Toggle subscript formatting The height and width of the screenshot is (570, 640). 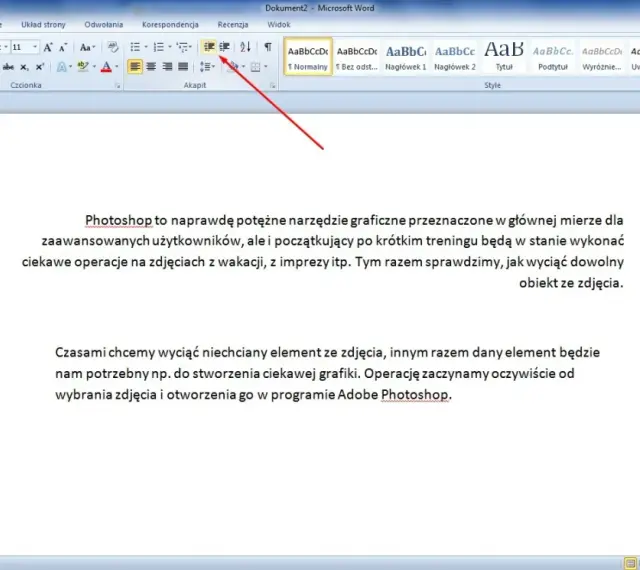[24, 67]
